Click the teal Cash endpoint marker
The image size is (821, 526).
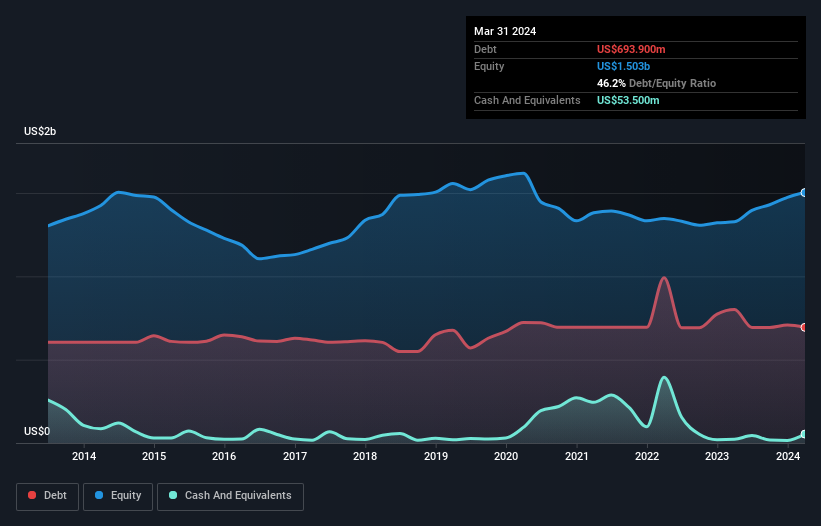(x=804, y=434)
